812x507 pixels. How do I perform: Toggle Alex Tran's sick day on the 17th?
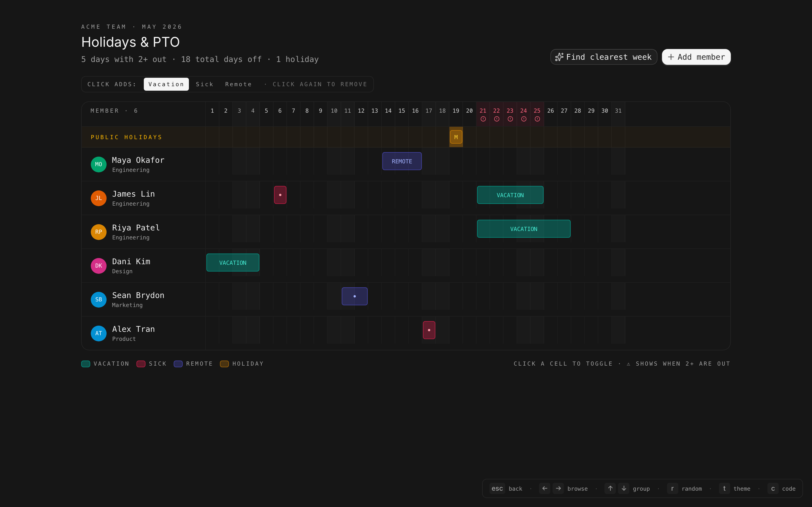(x=429, y=330)
